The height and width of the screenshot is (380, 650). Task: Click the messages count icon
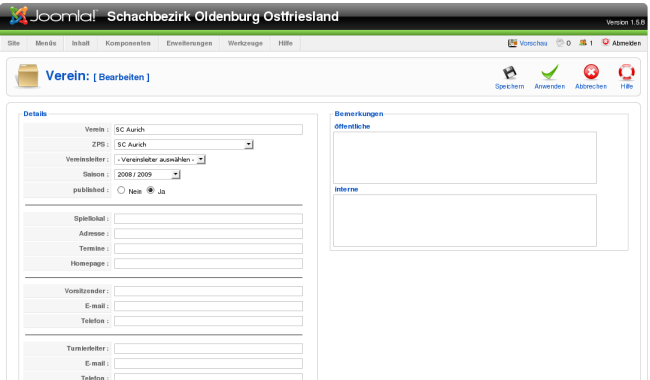tap(560, 42)
